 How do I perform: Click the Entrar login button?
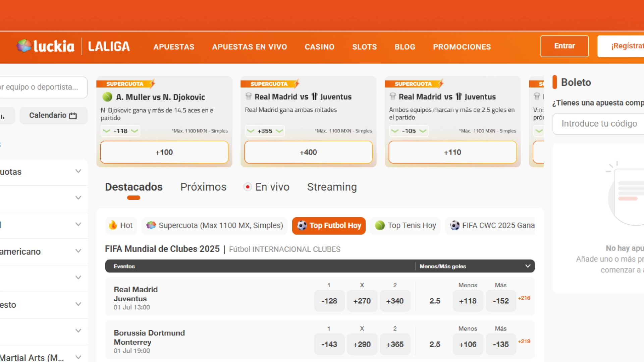pos(565,46)
